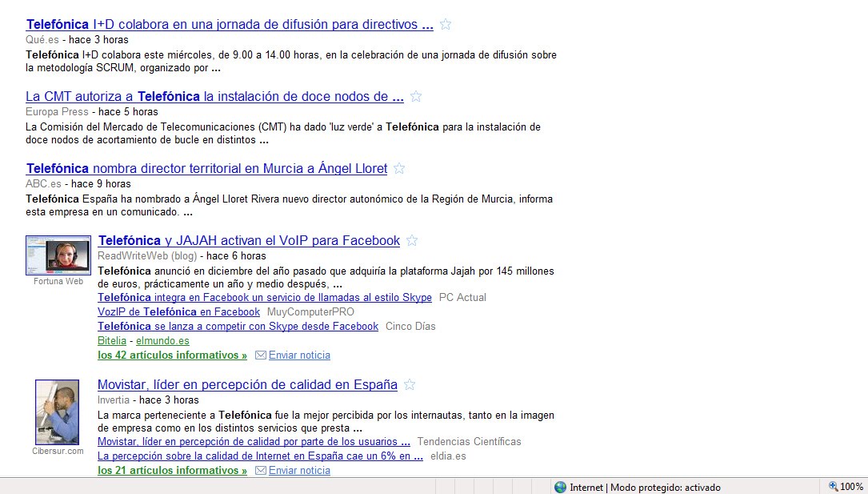
Task: Click the Tendencias Científicas source label
Action: coord(470,441)
